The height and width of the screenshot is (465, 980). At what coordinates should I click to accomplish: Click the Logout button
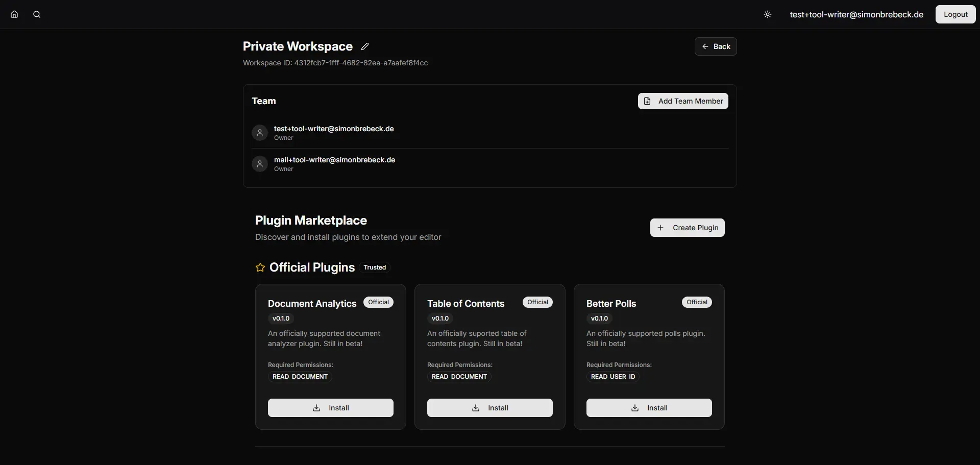pyautogui.click(x=955, y=14)
